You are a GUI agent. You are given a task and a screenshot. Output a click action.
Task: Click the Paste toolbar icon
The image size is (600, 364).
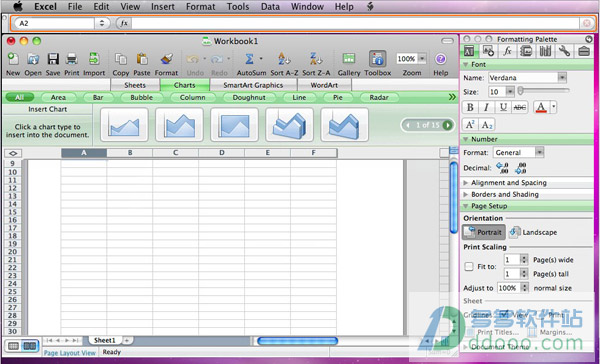pos(142,59)
